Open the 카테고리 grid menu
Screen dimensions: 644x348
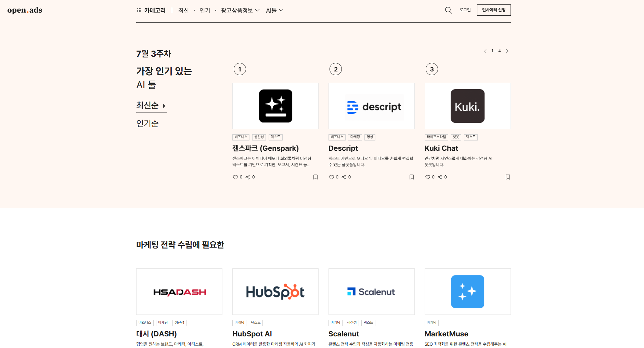click(151, 10)
